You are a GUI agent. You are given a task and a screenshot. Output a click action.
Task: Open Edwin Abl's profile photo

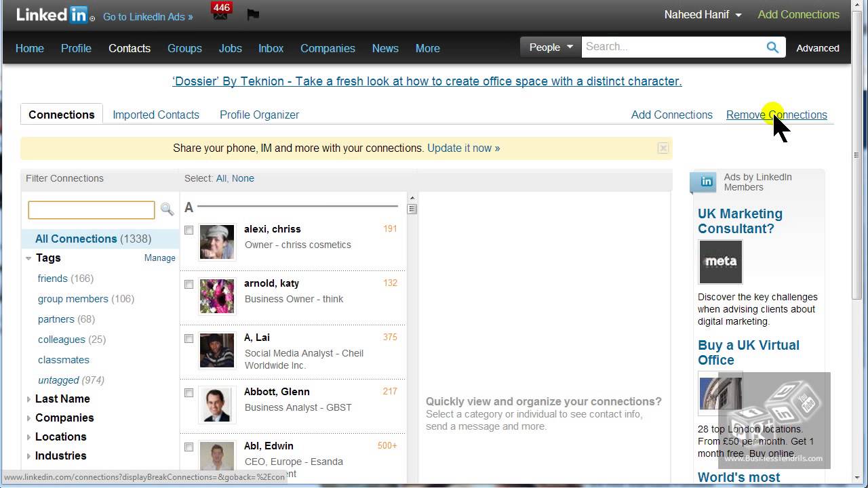tap(217, 459)
